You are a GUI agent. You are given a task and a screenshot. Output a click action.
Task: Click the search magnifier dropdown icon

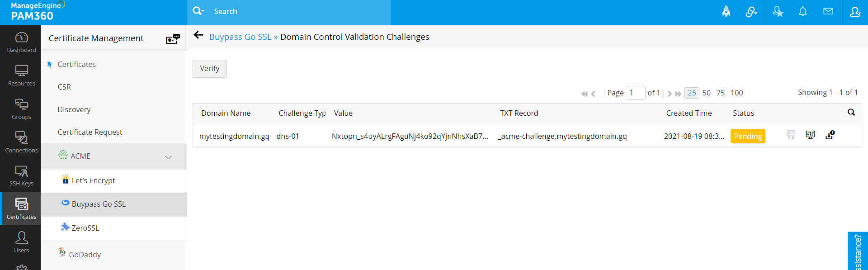198,11
